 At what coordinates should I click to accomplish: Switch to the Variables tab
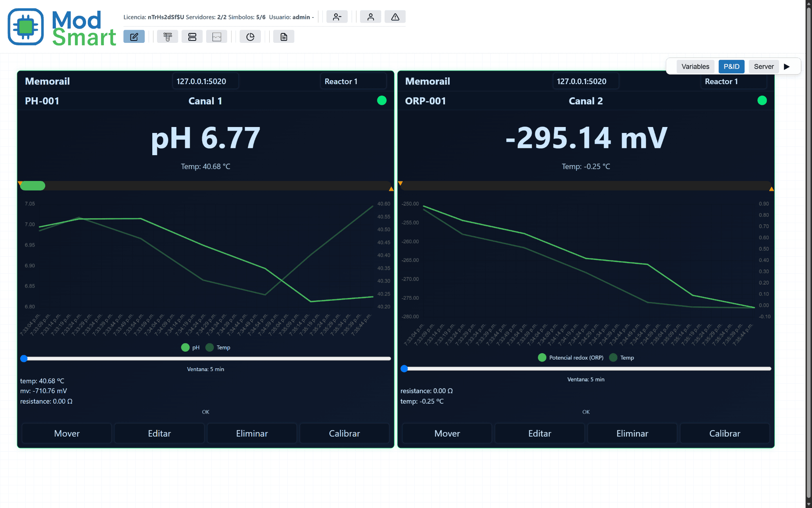(695, 66)
